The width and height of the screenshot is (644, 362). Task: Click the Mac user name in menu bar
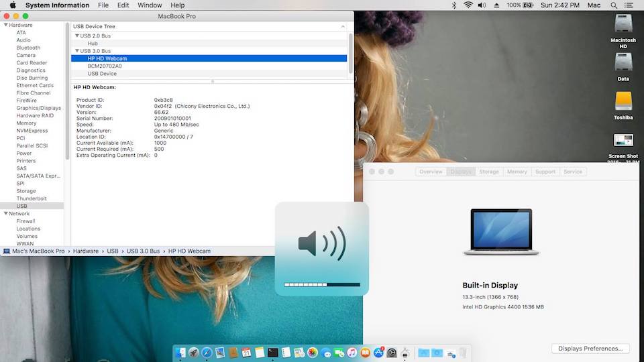[594, 5]
